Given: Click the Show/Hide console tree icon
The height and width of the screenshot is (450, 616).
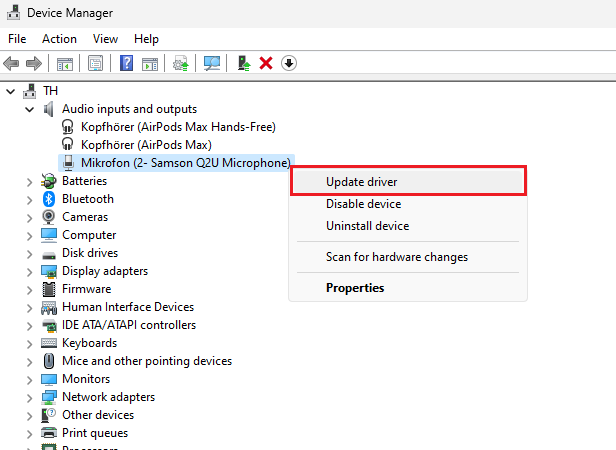Looking at the screenshot, I should [65, 63].
